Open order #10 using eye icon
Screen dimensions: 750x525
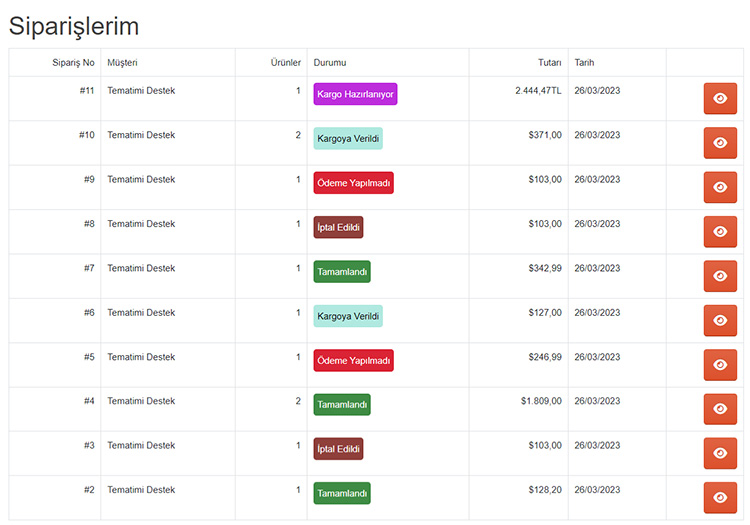click(720, 142)
